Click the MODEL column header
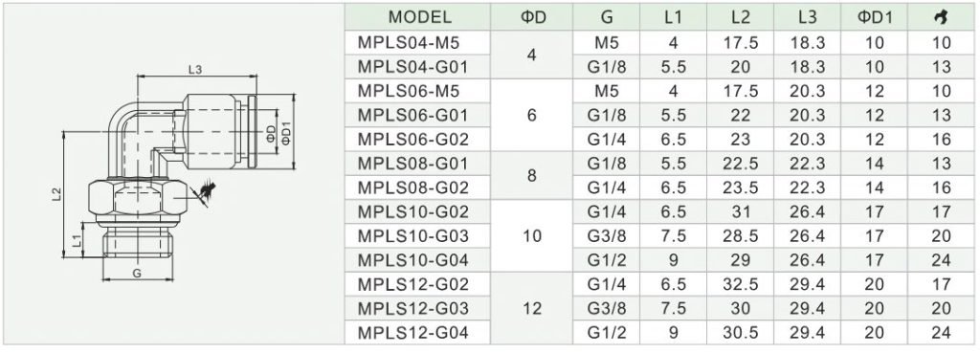Image resolution: width=980 pixels, height=353 pixels. pos(417,17)
